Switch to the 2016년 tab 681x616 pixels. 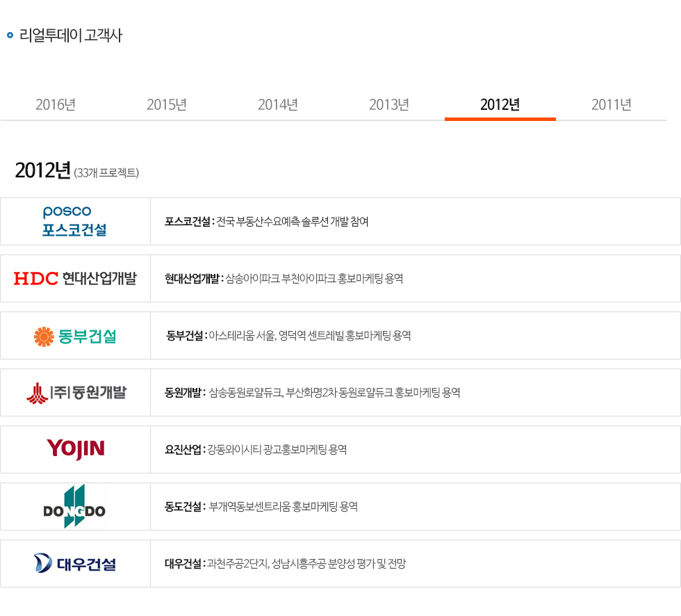pyautogui.click(x=56, y=105)
